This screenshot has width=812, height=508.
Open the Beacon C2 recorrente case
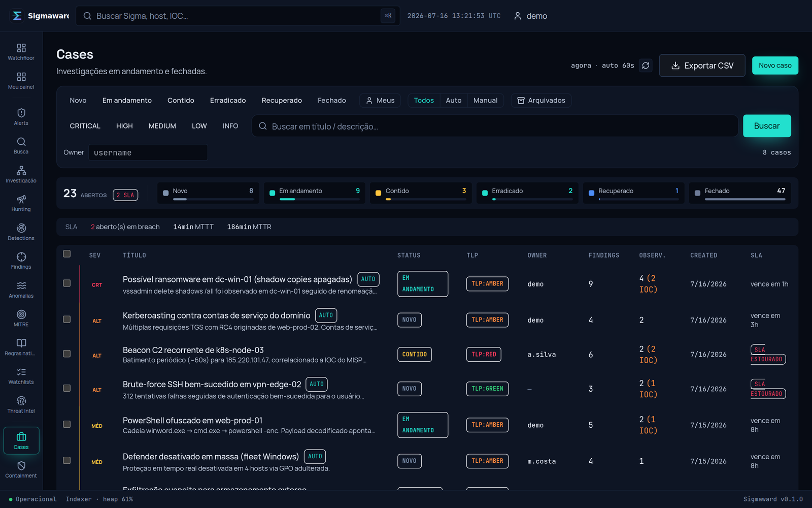[193, 350]
